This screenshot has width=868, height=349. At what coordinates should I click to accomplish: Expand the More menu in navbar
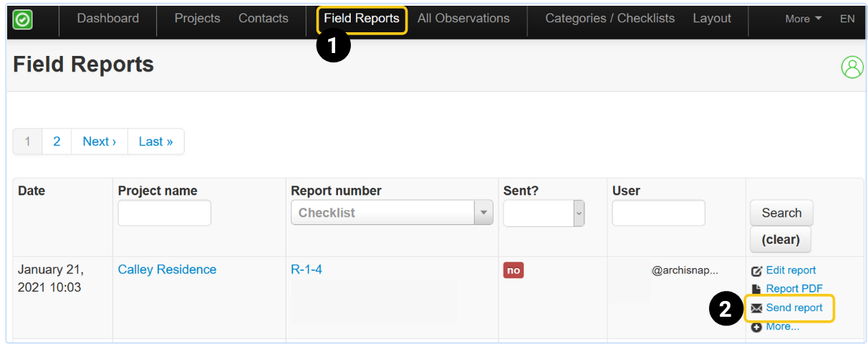tap(803, 19)
